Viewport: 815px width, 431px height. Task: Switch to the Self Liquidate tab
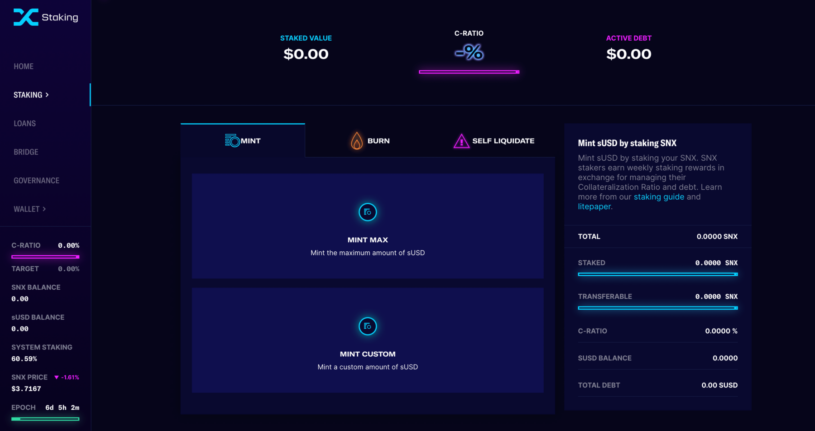pyautogui.click(x=492, y=141)
